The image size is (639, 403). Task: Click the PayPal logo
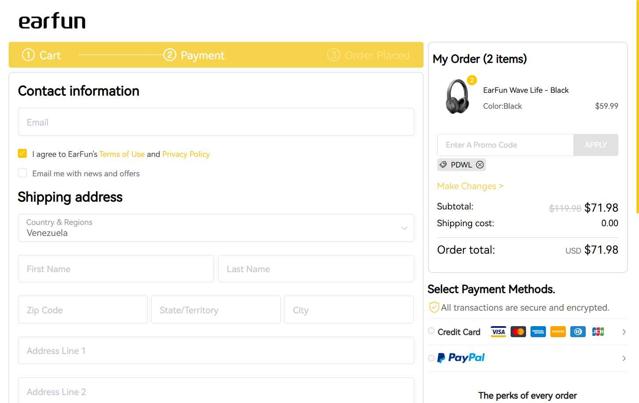pyautogui.click(x=461, y=358)
